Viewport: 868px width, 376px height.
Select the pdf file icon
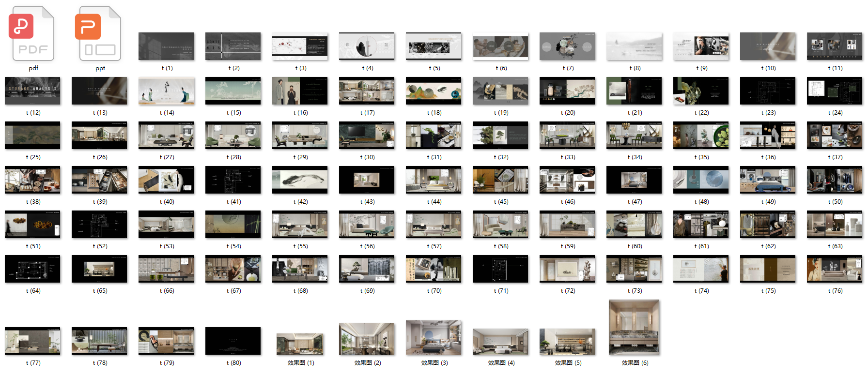[x=32, y=33]
